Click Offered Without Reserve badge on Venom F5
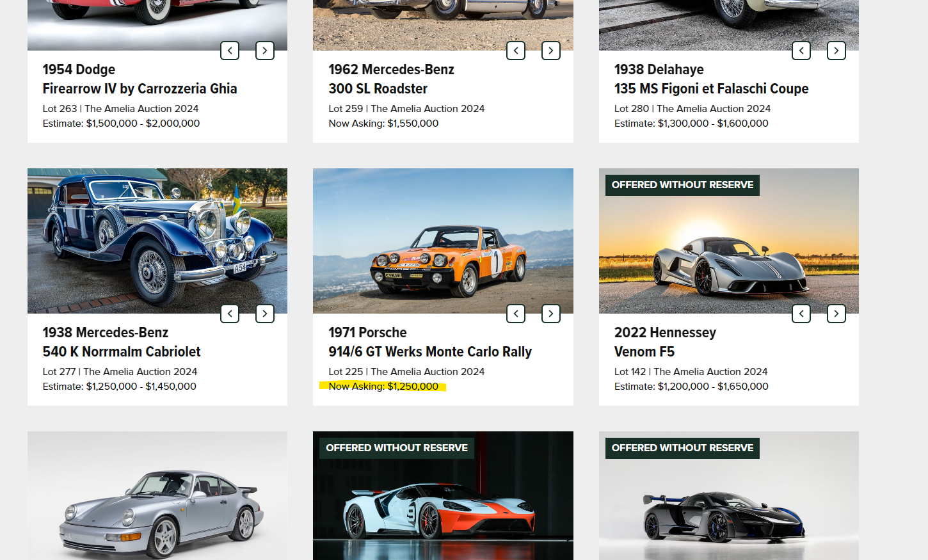This screenshot has height=560, width=928. point(682,185)
